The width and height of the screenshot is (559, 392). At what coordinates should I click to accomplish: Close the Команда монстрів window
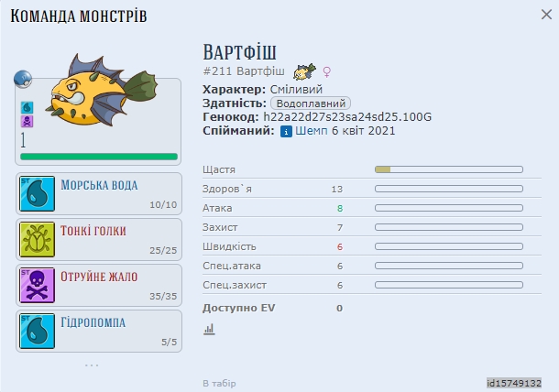point(546,15)
